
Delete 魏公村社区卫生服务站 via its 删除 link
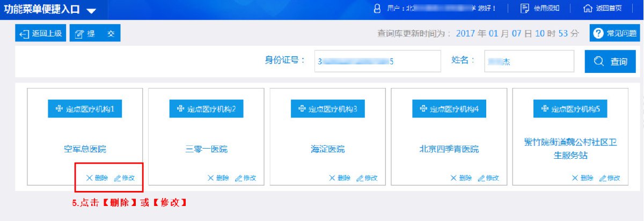(x=583, y=178)
